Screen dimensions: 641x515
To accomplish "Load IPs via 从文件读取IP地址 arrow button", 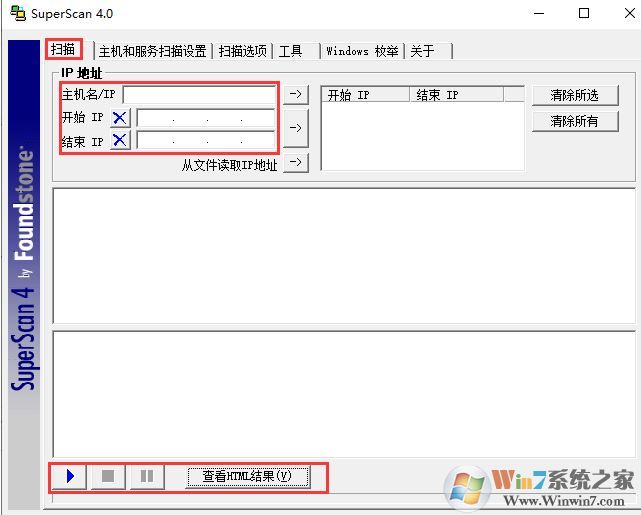I will pyautogui.click(x=296, y=163).
